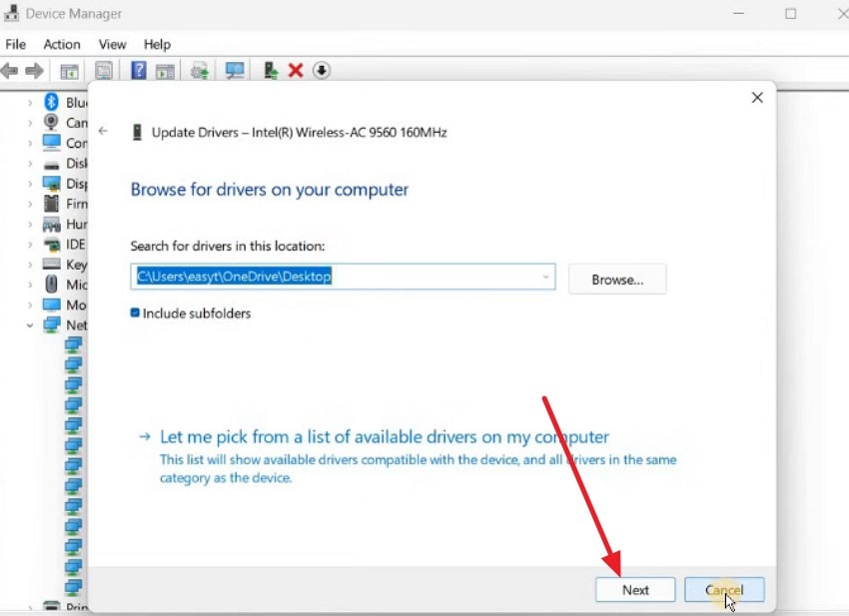Image resolution: width=849 pixels, height=616 pixels.
Task: Expand the Human Interface Devices tree node
Action: tap(30, 224)
